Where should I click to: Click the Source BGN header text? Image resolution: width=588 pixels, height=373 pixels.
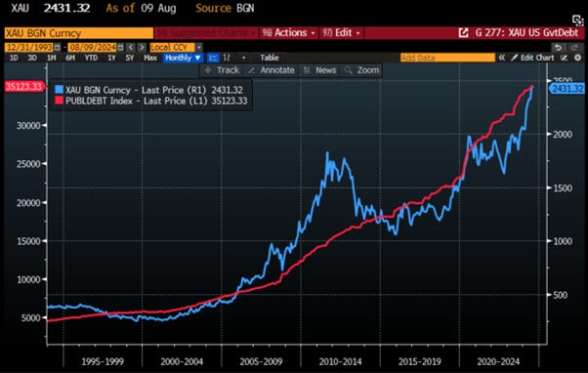(225, 8)
